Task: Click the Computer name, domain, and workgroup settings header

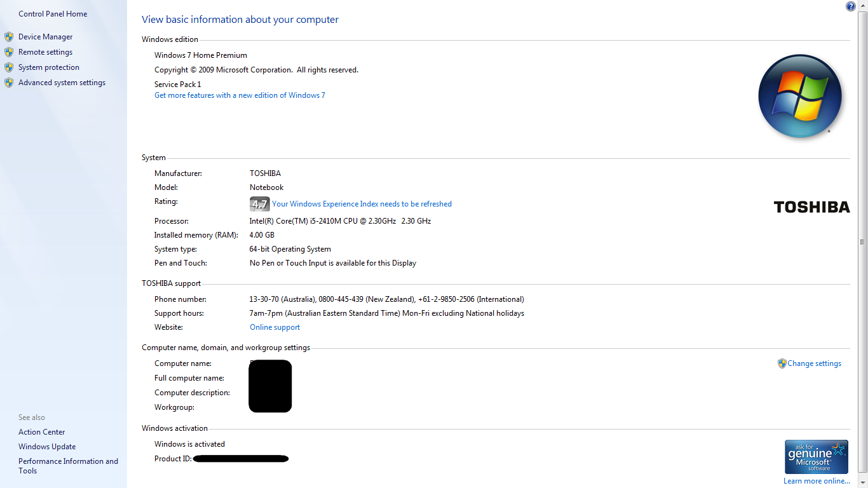Action: [226, 348]
